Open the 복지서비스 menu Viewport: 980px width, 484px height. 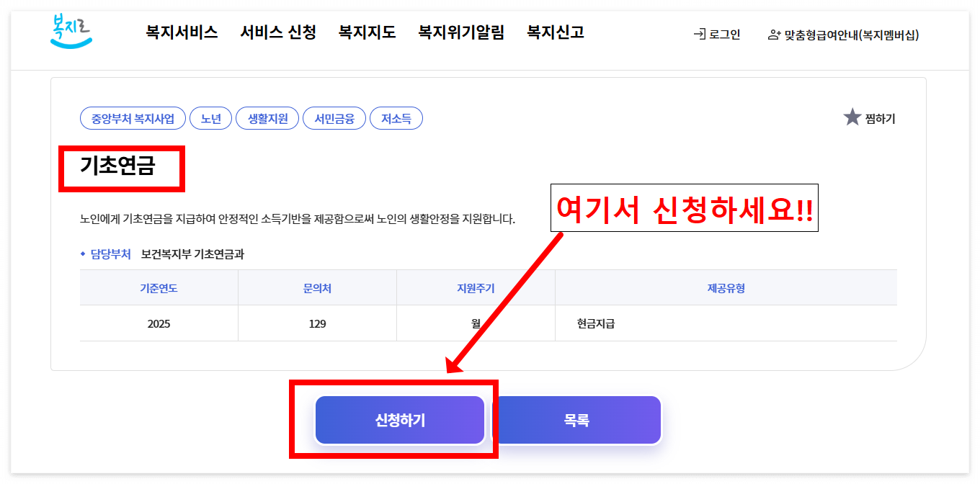[180, 32]
